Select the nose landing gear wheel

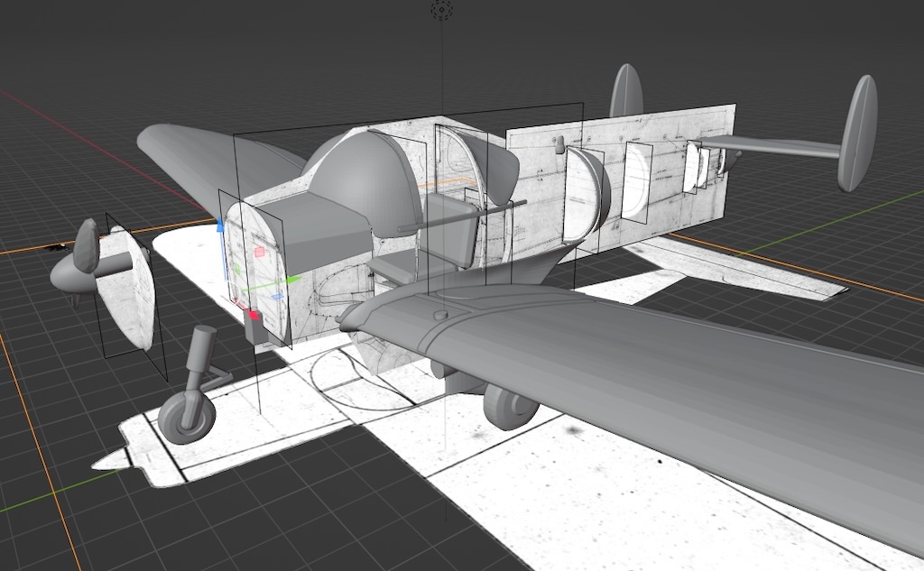coord(186,418)
